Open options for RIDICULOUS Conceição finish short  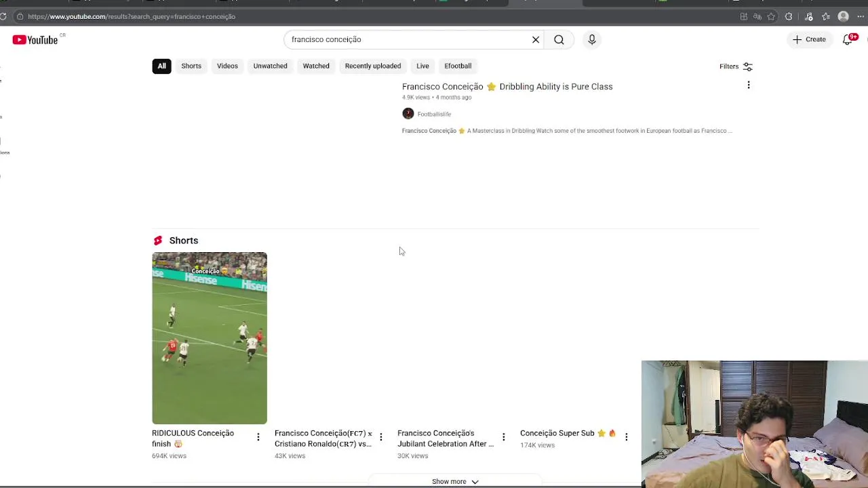click(258, 437)
